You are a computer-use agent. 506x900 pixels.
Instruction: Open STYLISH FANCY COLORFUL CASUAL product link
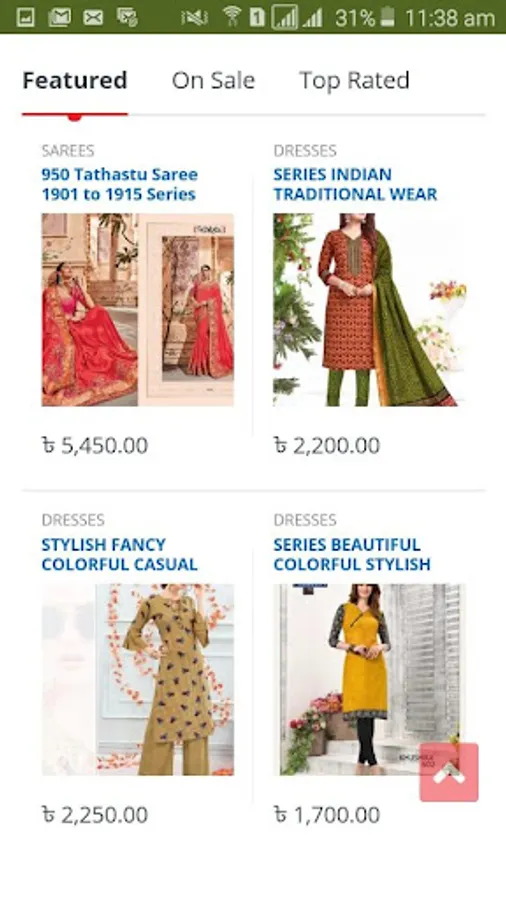[x=119, y=554]
